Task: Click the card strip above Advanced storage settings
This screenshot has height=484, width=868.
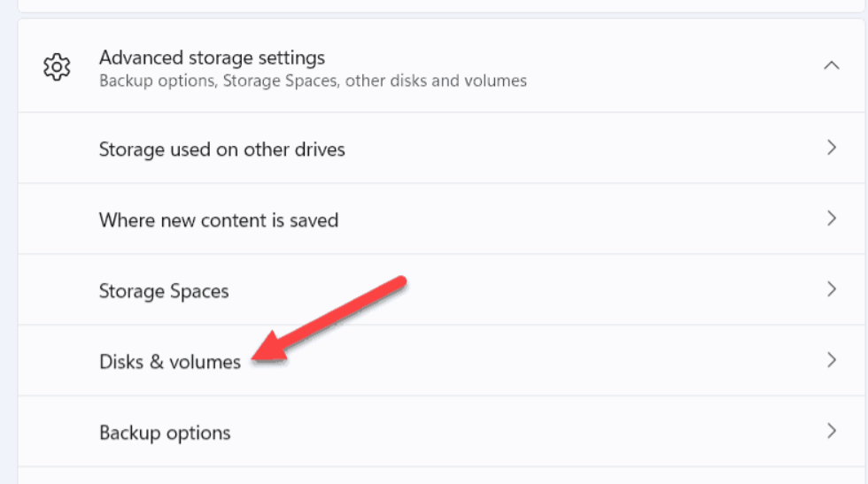Action: click(443, 5)
